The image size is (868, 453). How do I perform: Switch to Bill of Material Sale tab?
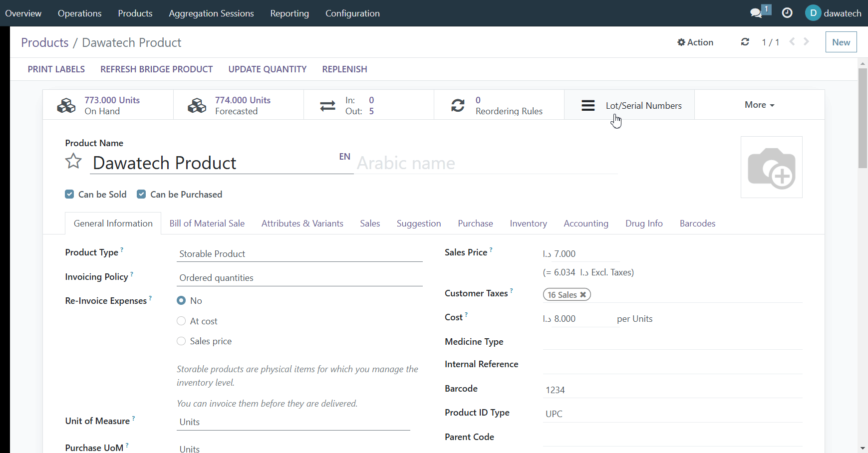[x=207, y=224]
